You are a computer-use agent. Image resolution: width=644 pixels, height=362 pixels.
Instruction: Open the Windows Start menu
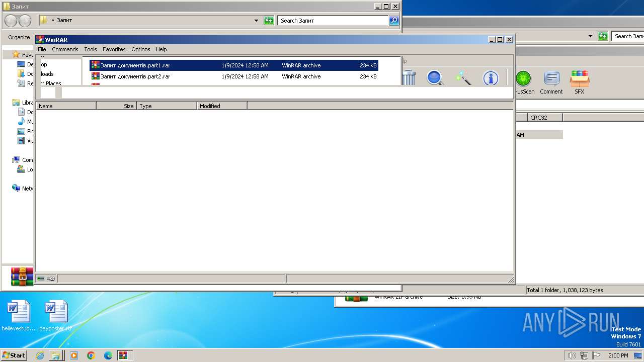(x=14, y=355)
